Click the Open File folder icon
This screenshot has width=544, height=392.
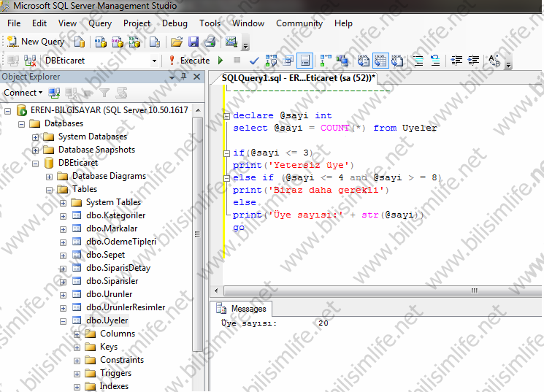pyautogui.click(x=177, y=42)
